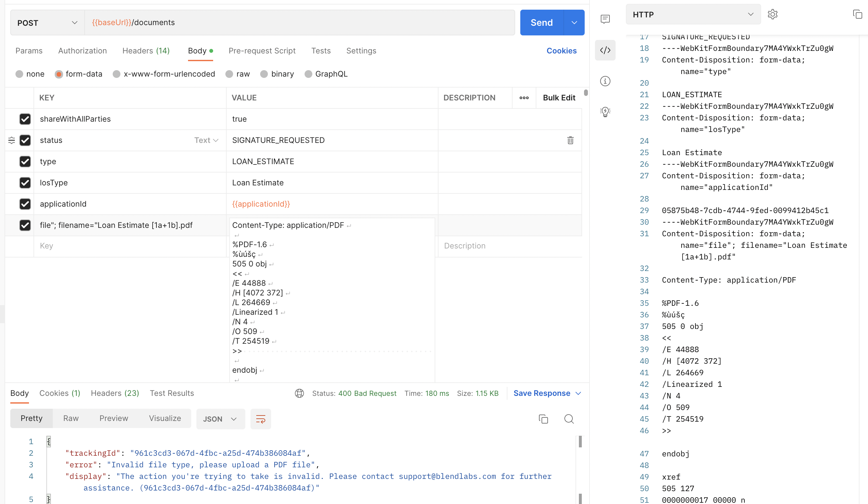Delete the status form-data row
Image resolution: width=868 pixels, height=504 pixels.
[570, 140]
